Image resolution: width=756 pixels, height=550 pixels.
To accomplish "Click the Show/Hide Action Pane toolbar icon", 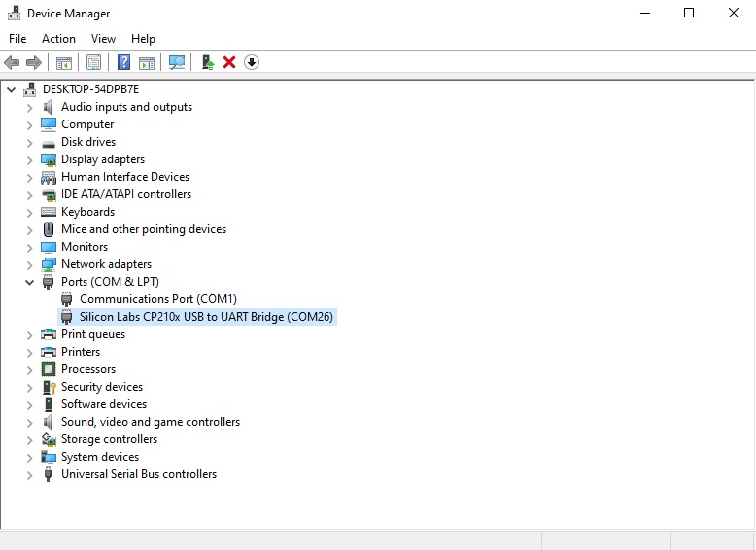I will (147, 62).
